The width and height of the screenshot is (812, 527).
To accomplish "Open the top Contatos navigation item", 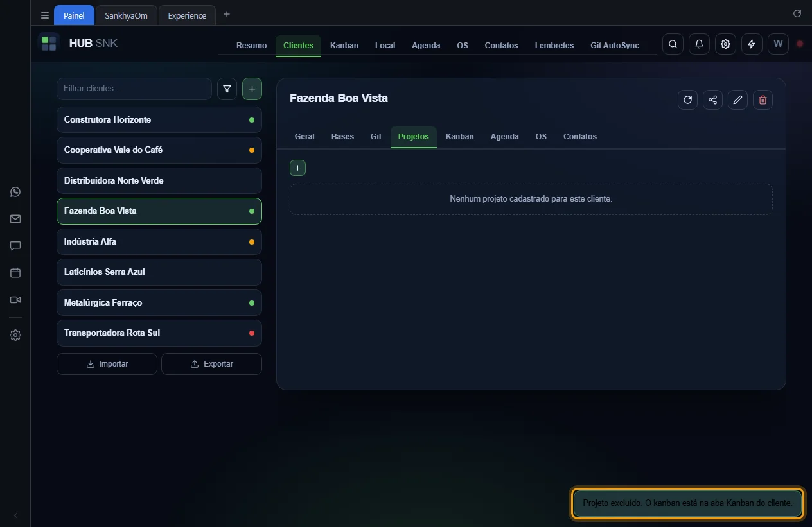I will point(501,46).
